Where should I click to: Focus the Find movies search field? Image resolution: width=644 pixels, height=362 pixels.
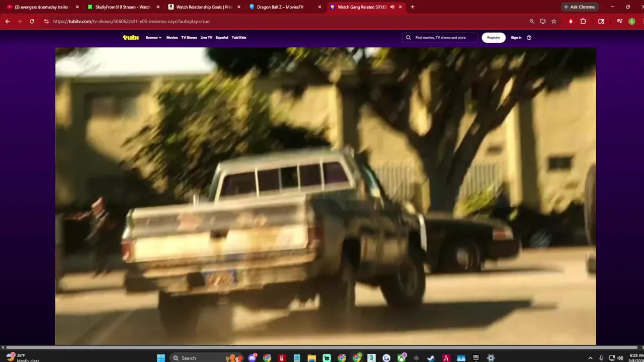[440, 38]
